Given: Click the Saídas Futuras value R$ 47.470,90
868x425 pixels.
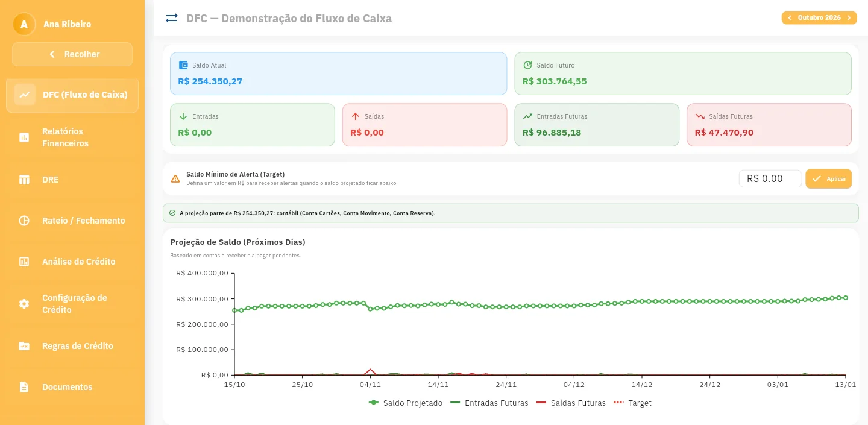Looking at the screenshot, I should (724, 133).
